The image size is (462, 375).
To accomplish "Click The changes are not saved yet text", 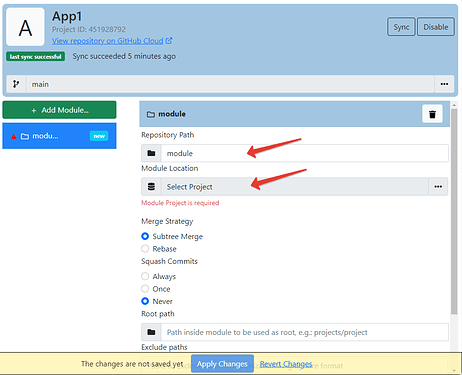I will pyautogui.click(x=132, y=364).
